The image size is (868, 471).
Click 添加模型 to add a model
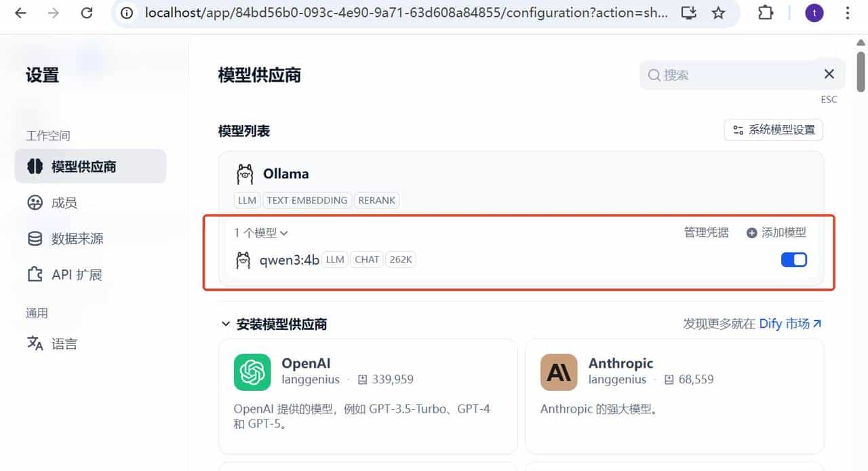[x=776, y=233]
